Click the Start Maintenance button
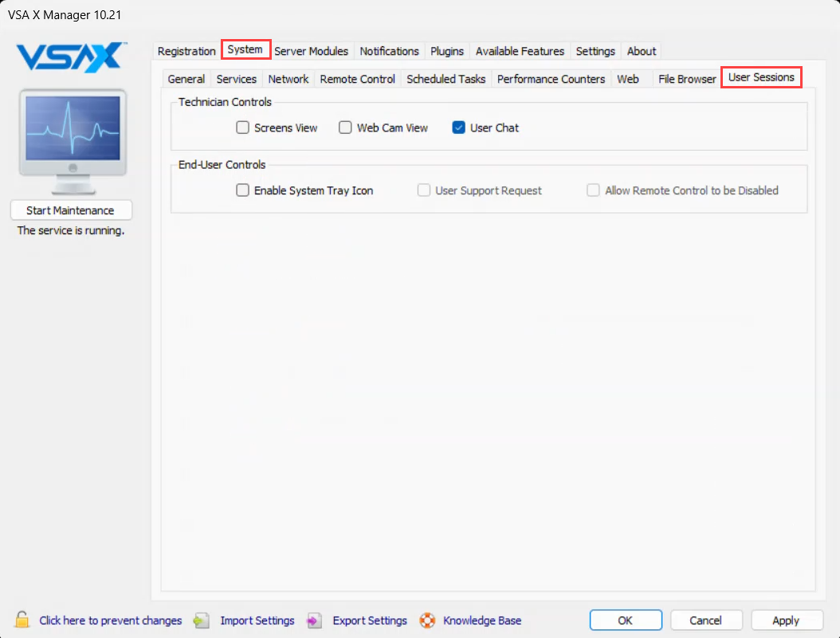Image resolution: width=840 pixels, height=638 pixels. (x=71, y=210)
